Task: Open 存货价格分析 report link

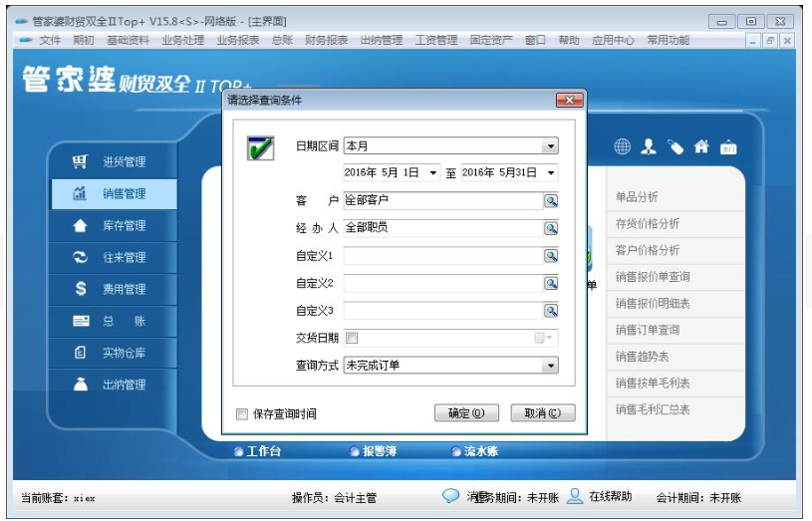Action: pyautogui.click(x=648, y=224)
